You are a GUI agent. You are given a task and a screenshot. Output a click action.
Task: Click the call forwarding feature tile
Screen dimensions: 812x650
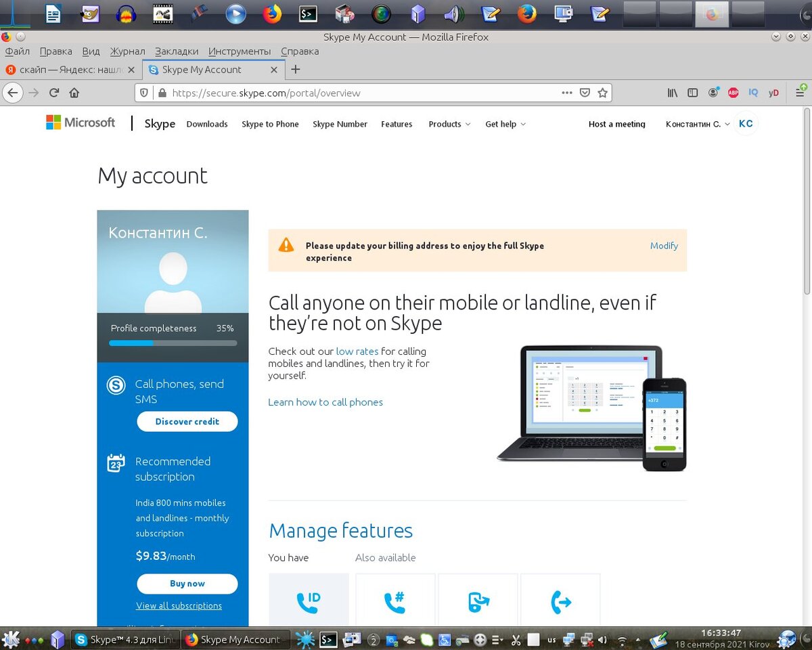pyautogui.click(x=560, y=601)
